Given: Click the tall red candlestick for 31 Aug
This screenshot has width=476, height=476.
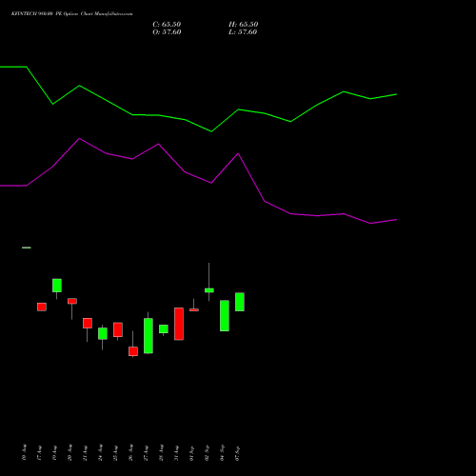Looking at the screenshot, I should pyautogui.click(x=179, y=324).
